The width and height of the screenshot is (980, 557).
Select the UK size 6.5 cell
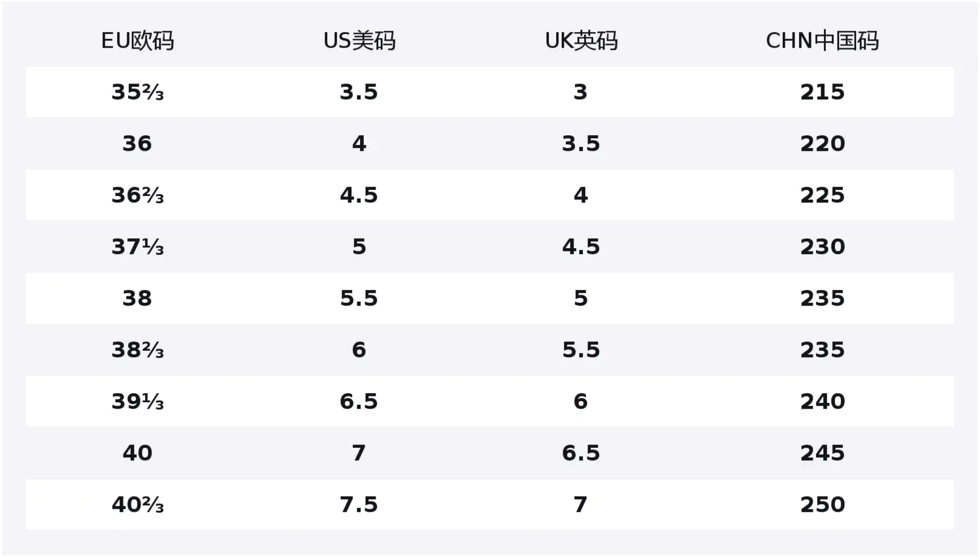click(x=581, y=453)
